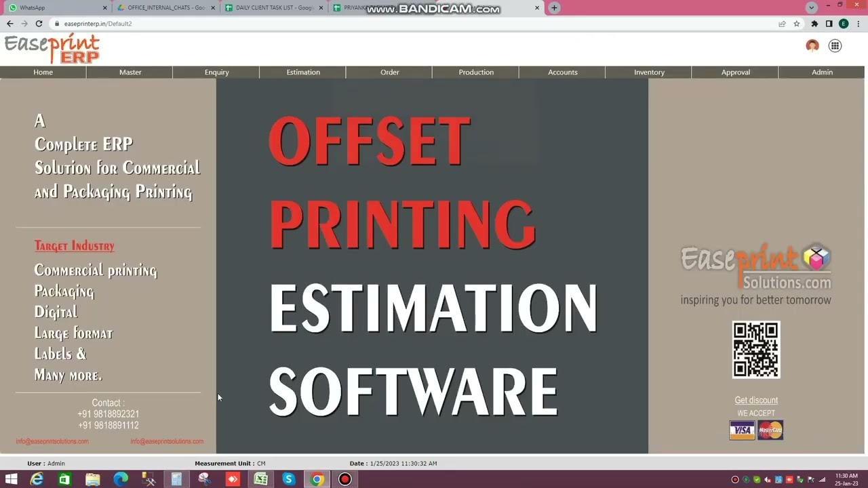Open the Order menu
The width and height of the screenshot is (868, 488).
coord(390,72)
